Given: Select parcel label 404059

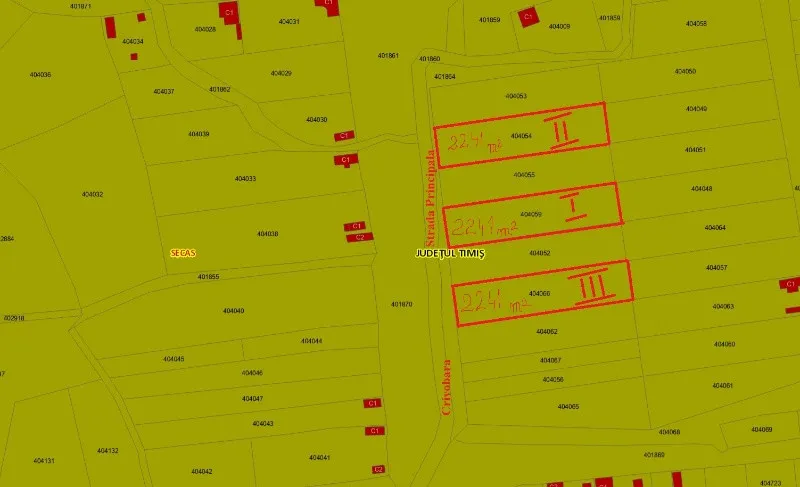Looking at the screenshot, I should (531, 215).
